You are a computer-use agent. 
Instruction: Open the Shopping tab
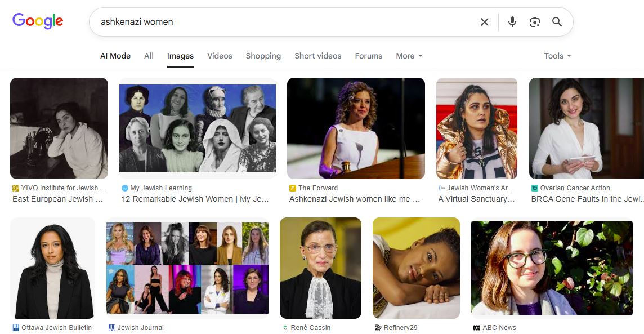coord(263,56)
